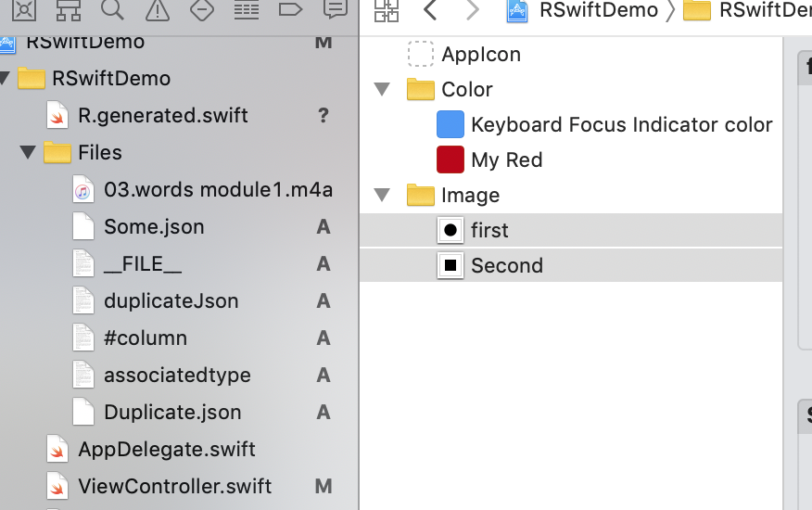Open the Test navigator diamond icon
The width and height of the screenshot is (812, 510).
[x=201, y=9]
